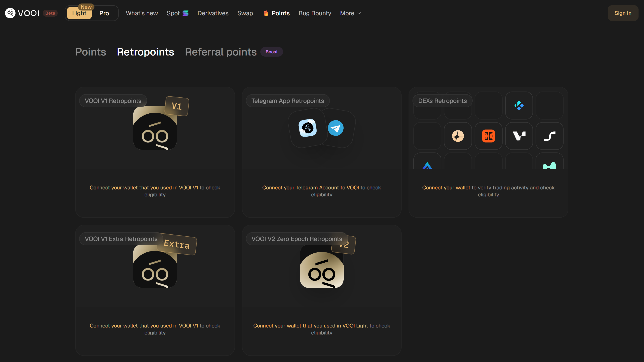This screenshot has height=362, width=644.
Task: Click the VOOI V2 Zero Epoch Retropoints label
Action: (x=297, y=239)
